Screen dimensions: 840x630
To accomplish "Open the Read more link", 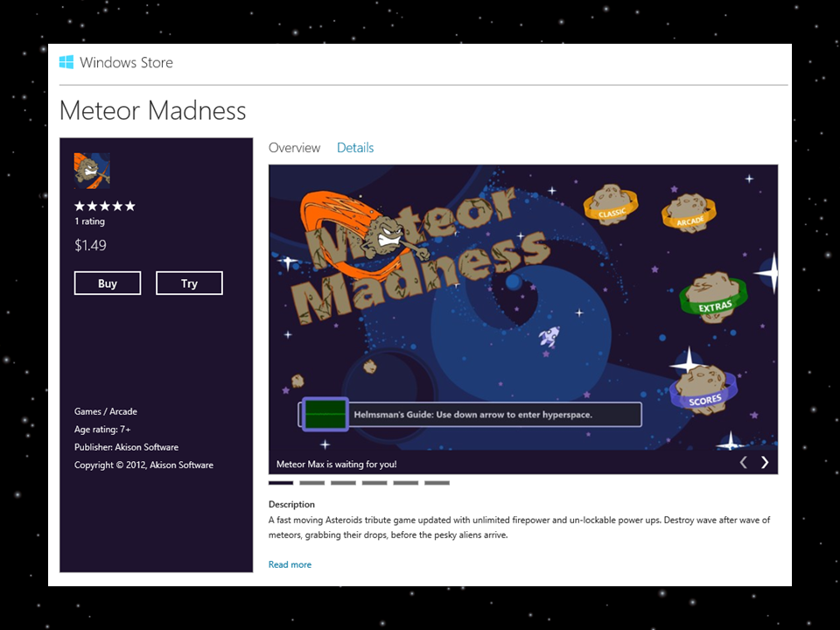I will tap(290, 564).
